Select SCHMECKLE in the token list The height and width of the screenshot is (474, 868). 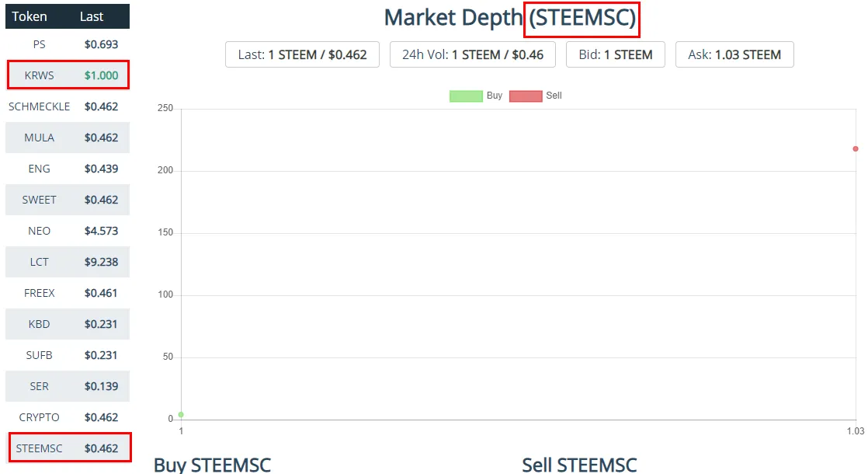(x=67, y=106)
